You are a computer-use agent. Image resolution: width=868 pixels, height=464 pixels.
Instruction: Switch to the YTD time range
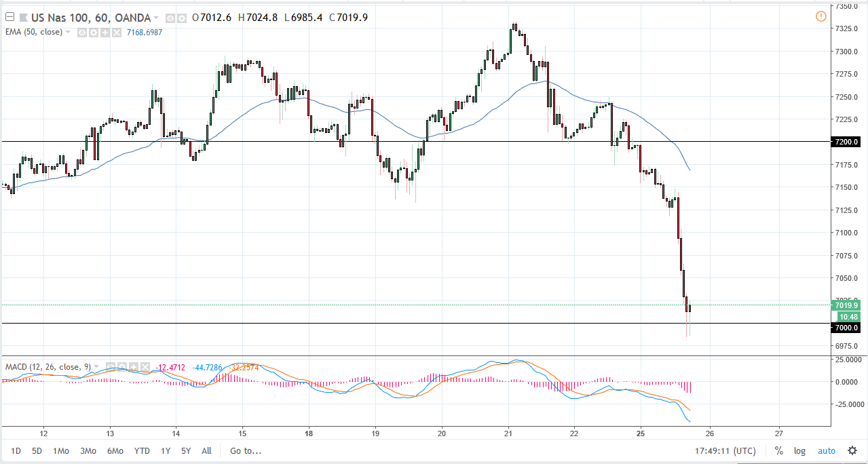pos(141,450)
